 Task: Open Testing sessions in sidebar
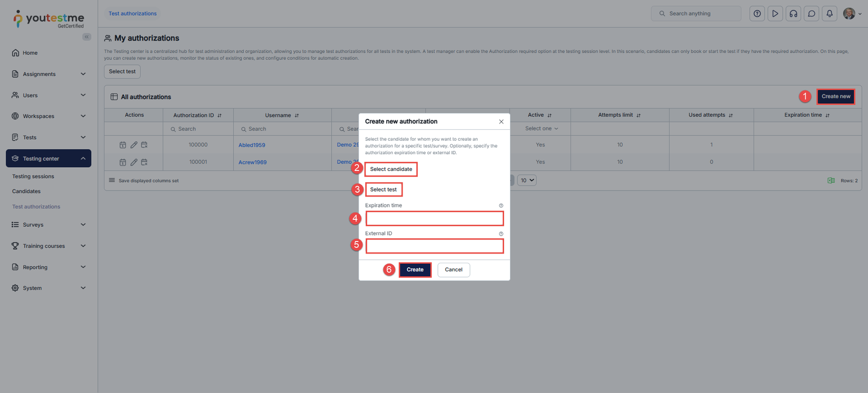pyautogui.click(x=33, y=176)
